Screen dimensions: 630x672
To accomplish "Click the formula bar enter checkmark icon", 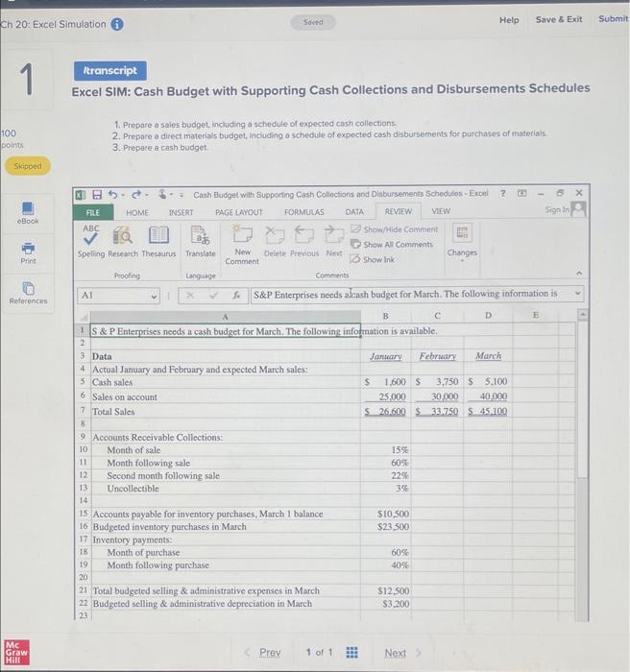I will point(213,296).
